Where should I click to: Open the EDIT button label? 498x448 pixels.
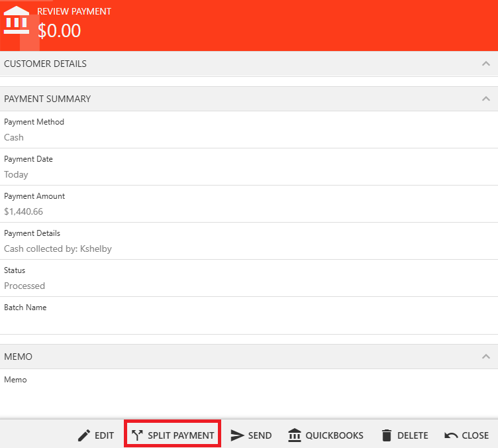pos(104,435)
